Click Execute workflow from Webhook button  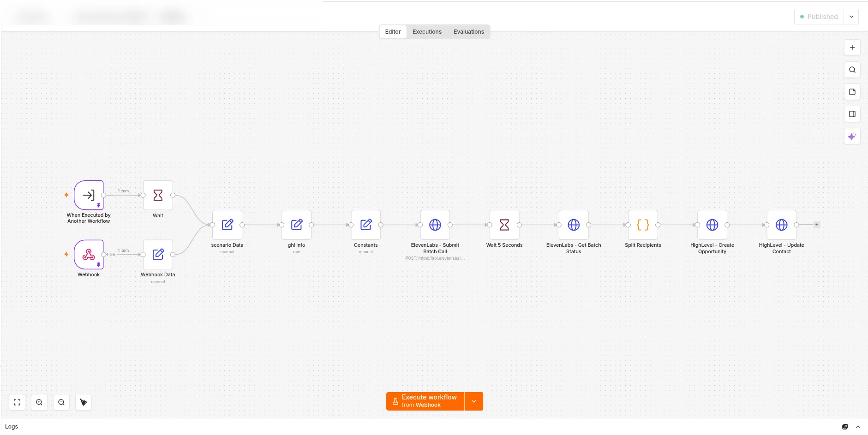coord(425,401)
